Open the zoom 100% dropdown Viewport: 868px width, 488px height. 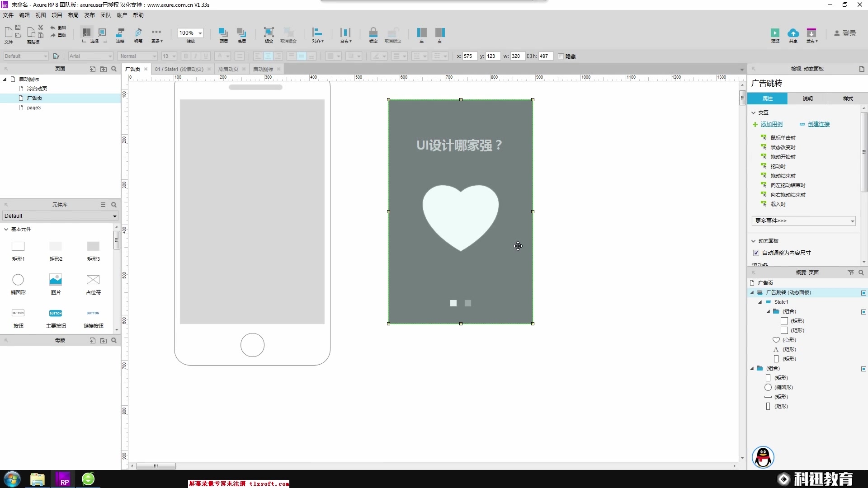(200, 33)
